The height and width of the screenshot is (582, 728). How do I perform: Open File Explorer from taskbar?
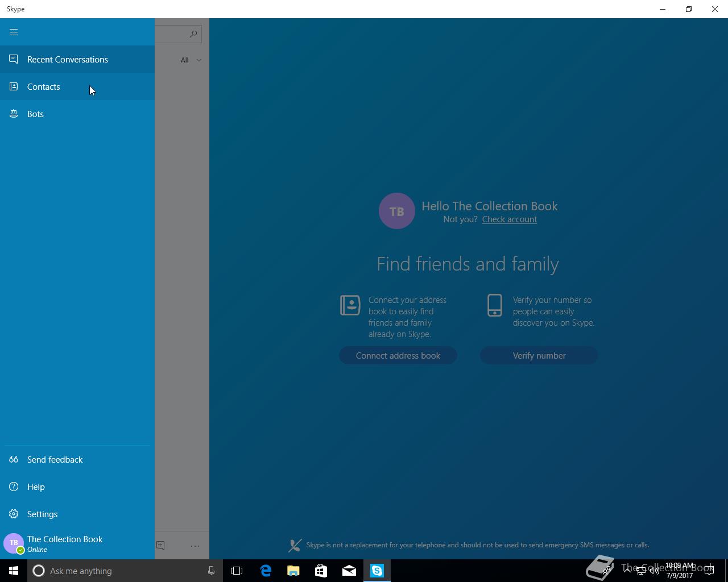coord(293,571)
